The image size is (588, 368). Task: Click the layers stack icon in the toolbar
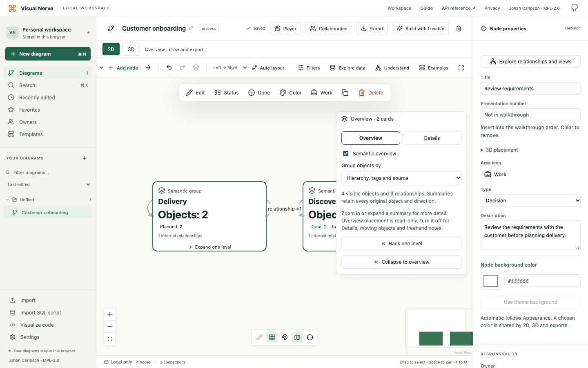click(x=196, y=67)
